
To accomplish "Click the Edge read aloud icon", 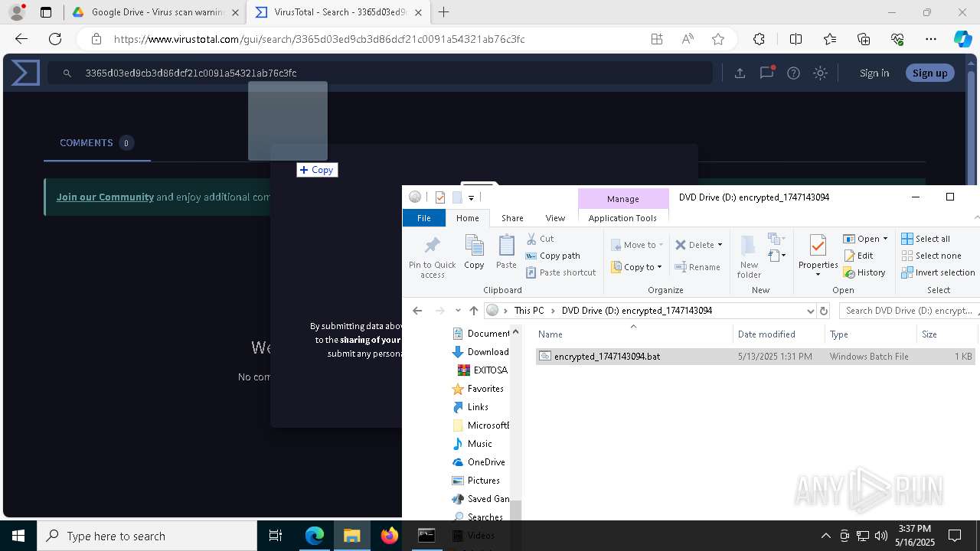I will click(x=688, y=39).
